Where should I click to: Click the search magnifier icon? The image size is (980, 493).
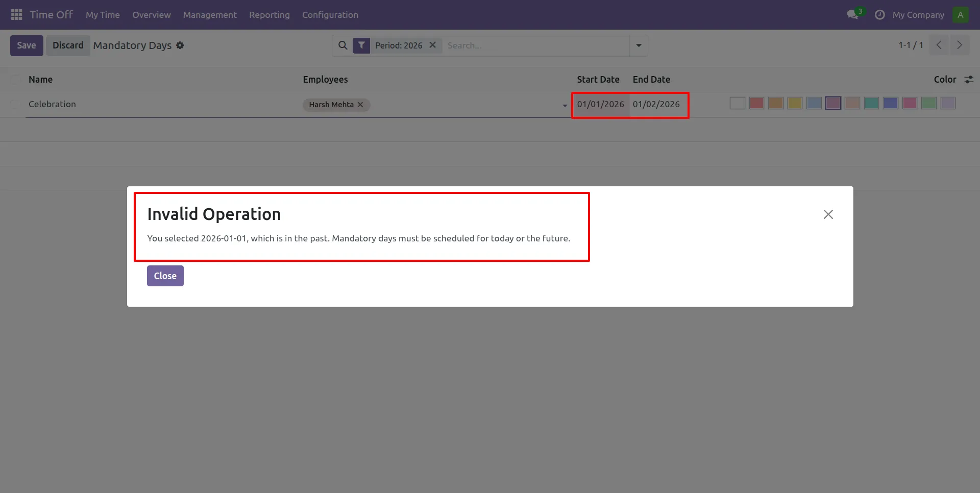click(342, 45)
